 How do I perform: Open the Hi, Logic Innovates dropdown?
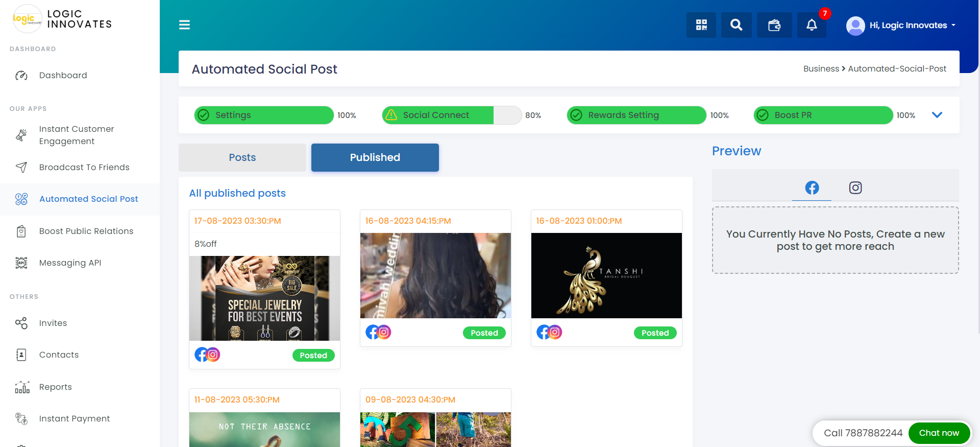click(x=901, y=26)
